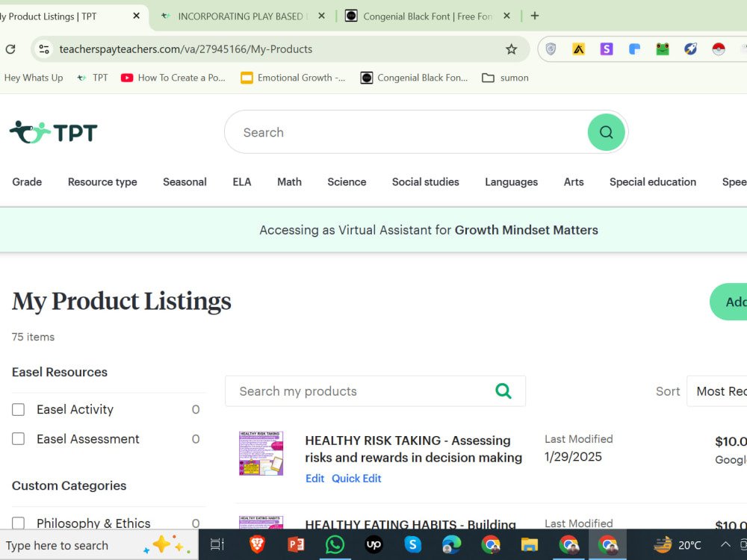The image size is (747, 560).
Task: Click Quick Edit for HEALTHY RISK TAKING
Action: point(356,479)
